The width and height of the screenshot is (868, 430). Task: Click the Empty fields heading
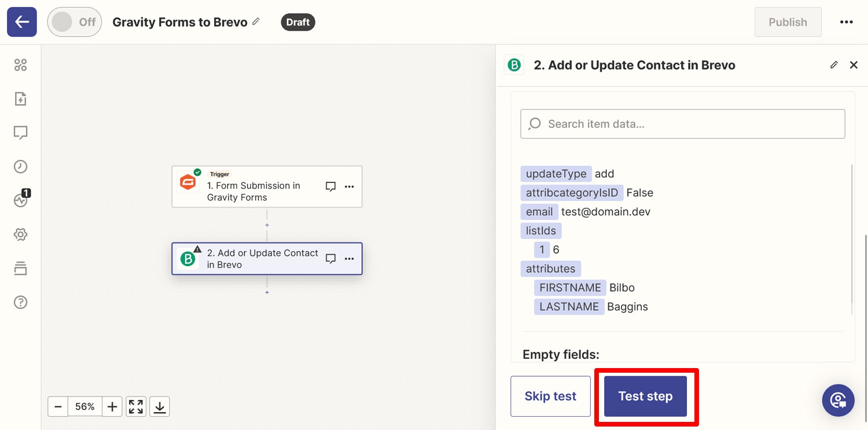pyautogui.click(x=561, y=354)
